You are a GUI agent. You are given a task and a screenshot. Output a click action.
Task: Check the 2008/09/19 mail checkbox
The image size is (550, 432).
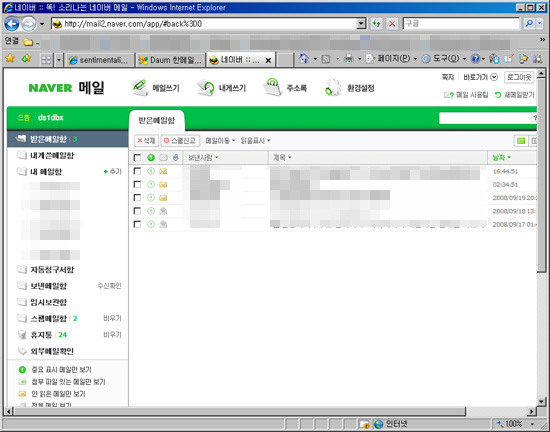pos(138,198)
